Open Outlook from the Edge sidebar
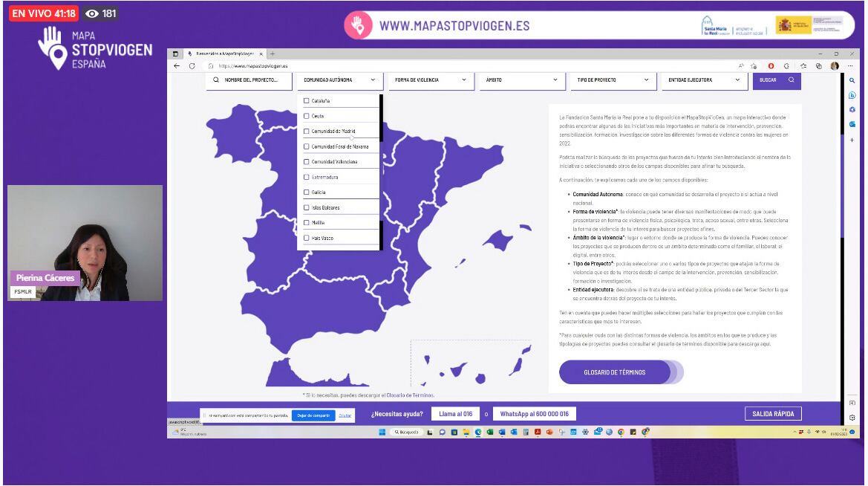The image size is (868, 486). (x=852, y=123)
